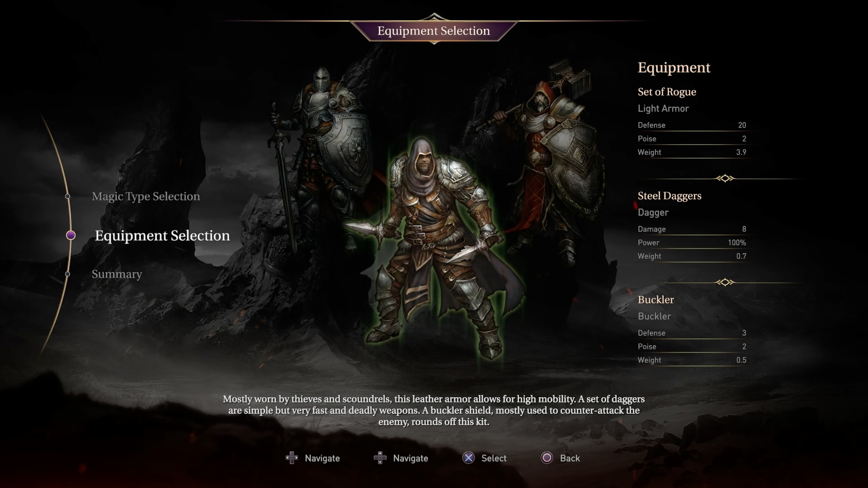The height and width of the screenshot is (488, 868).
Task: Expand the Buckler stats section
Action: pos(655,299)
